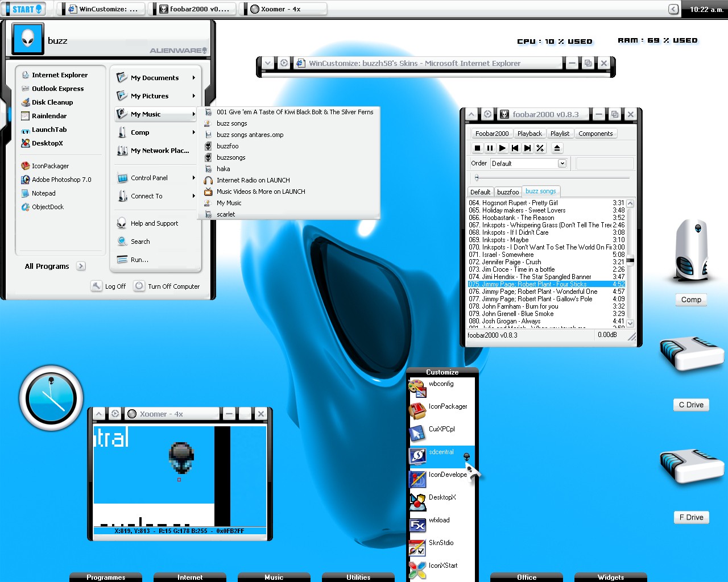Skip to next track in foobar2000

(x=527, y=148)
